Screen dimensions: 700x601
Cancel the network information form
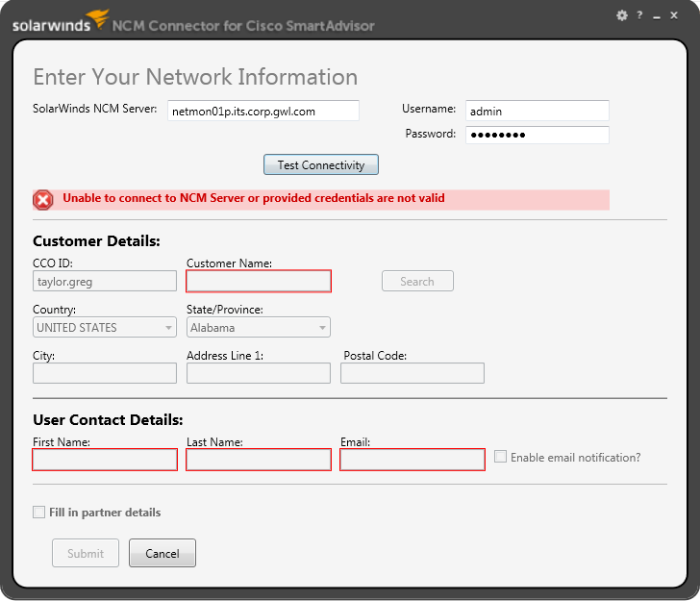(162, 553)
